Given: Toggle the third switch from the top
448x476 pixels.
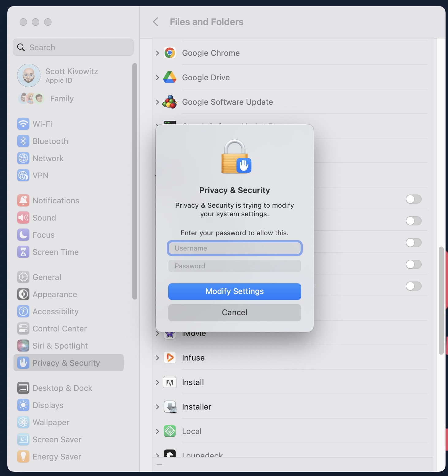Looking at the screenshot, I should [413, 243].
